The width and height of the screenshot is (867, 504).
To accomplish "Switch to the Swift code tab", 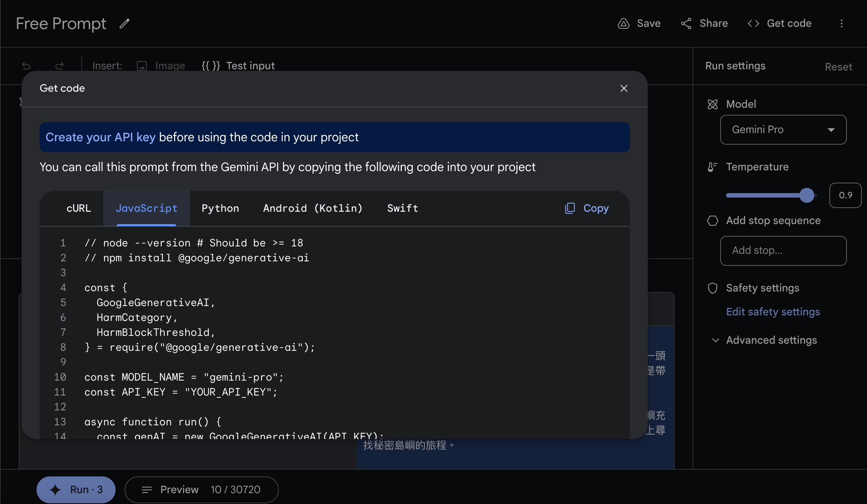I will coord(402,208).
